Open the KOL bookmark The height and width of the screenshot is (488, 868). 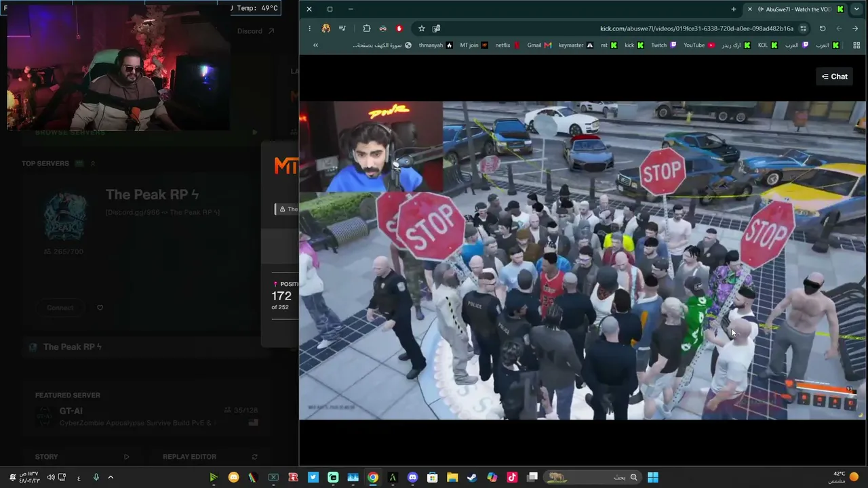767,45
